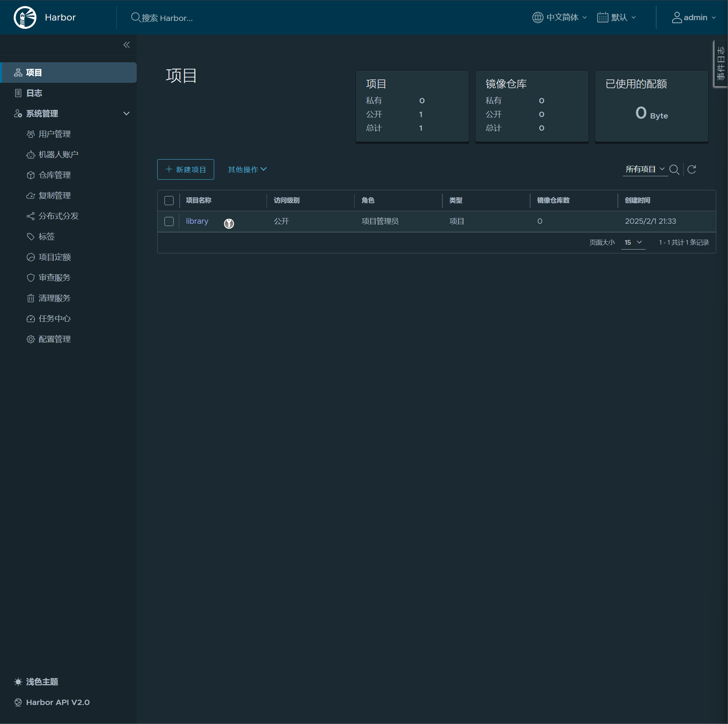
Task: Open the 页面大小 15 page size dropdown
Action: [x=633, y=242]
